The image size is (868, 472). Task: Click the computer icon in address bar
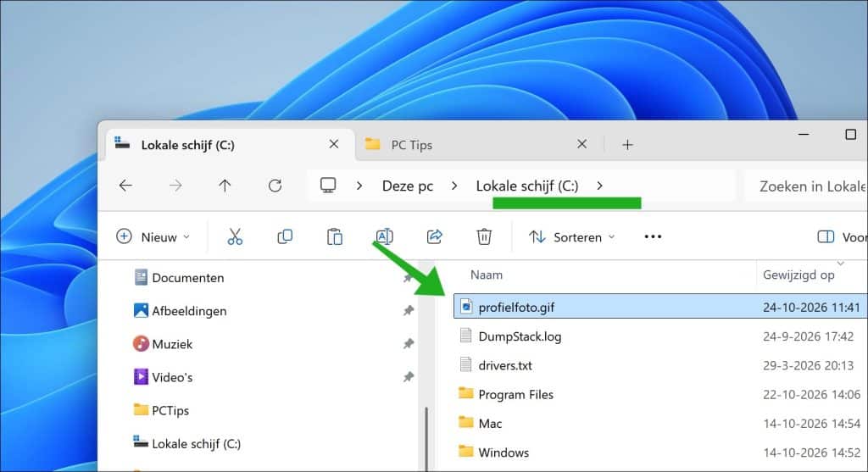328,185
